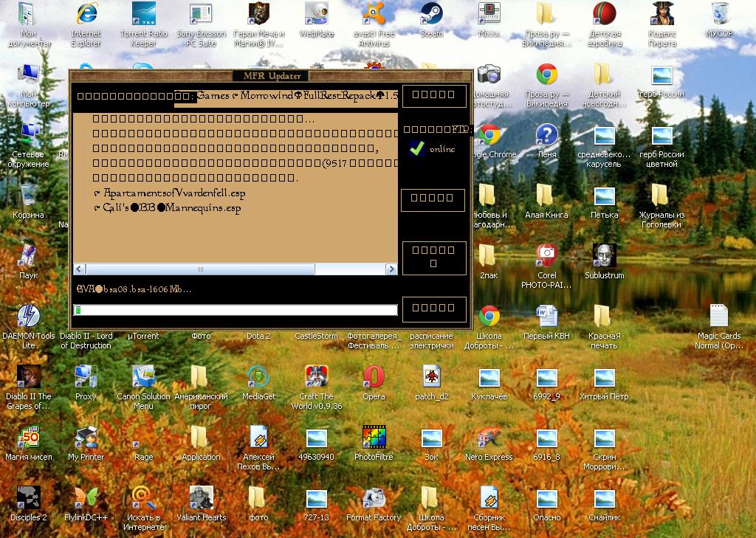Image resolution: width=756 pixels, height=538 pixels.
Task: Click the Games Morrowind install path field
Action: [295, 96]
